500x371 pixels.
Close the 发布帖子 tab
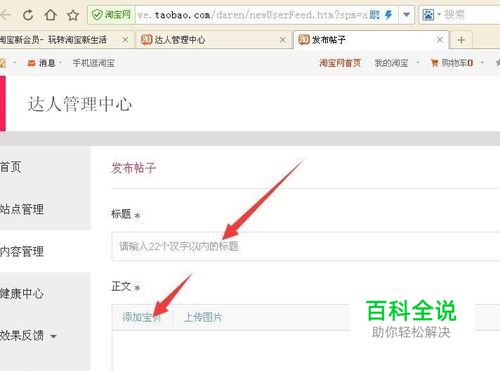click(x=440, y=40)
